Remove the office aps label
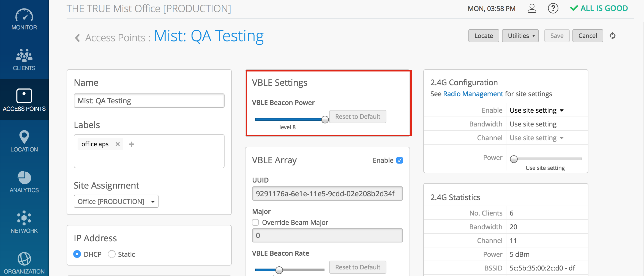The height and width of the screenshot is (276, 644). pos(118,144)
